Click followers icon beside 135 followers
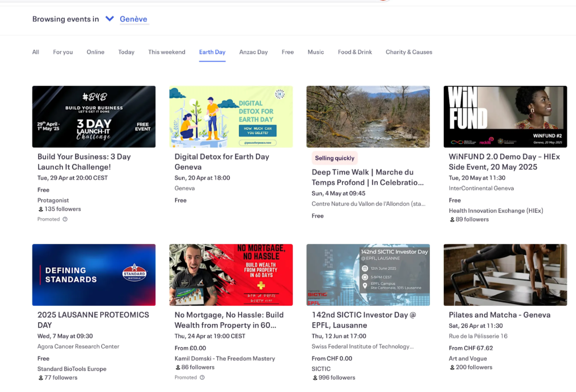 41,209
